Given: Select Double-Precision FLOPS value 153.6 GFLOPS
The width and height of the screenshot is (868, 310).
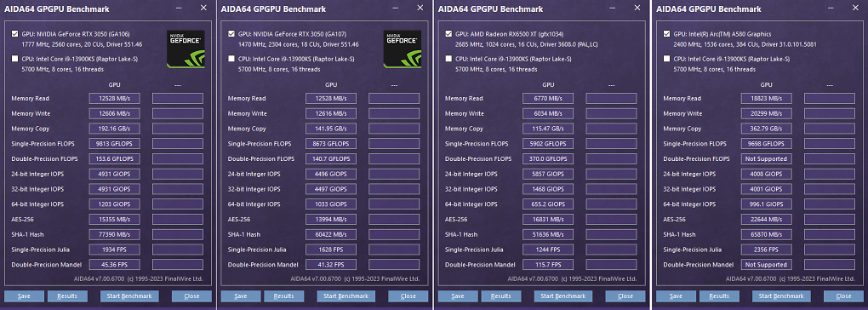Looking at the screenshot, I should (114, 159).
